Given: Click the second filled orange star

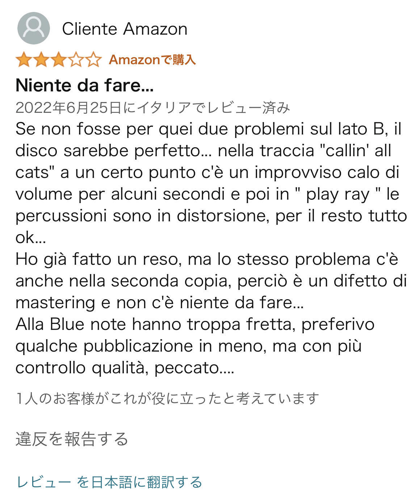Looking at the screenshot, I should (x=41, y=60).
